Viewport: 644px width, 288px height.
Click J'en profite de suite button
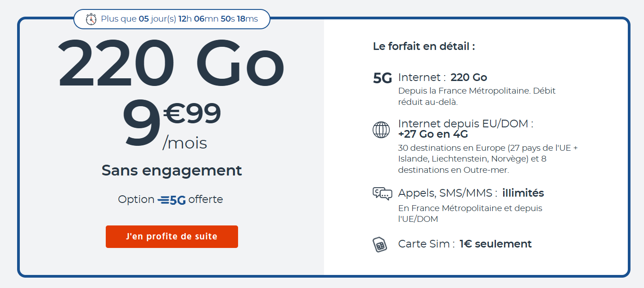click(x=172, y=237)
